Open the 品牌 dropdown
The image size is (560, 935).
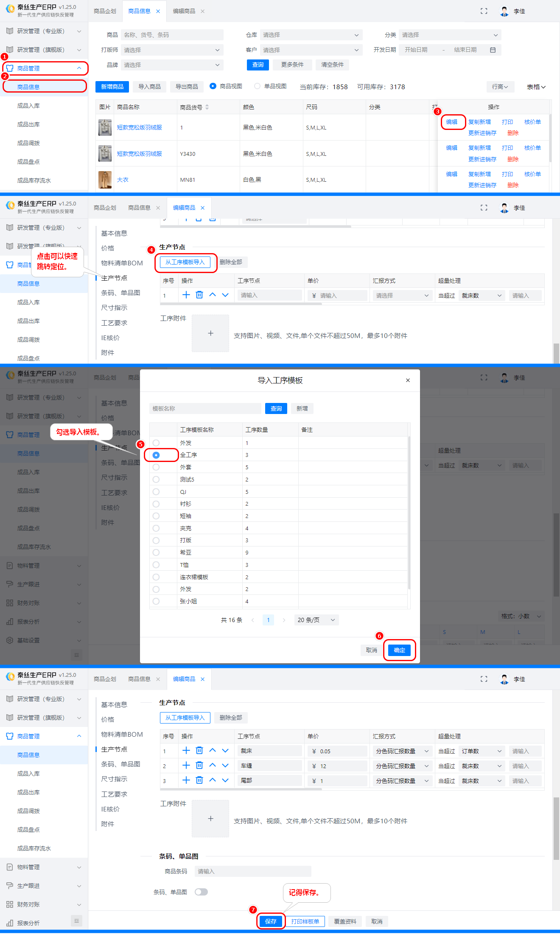pos(172,65)
